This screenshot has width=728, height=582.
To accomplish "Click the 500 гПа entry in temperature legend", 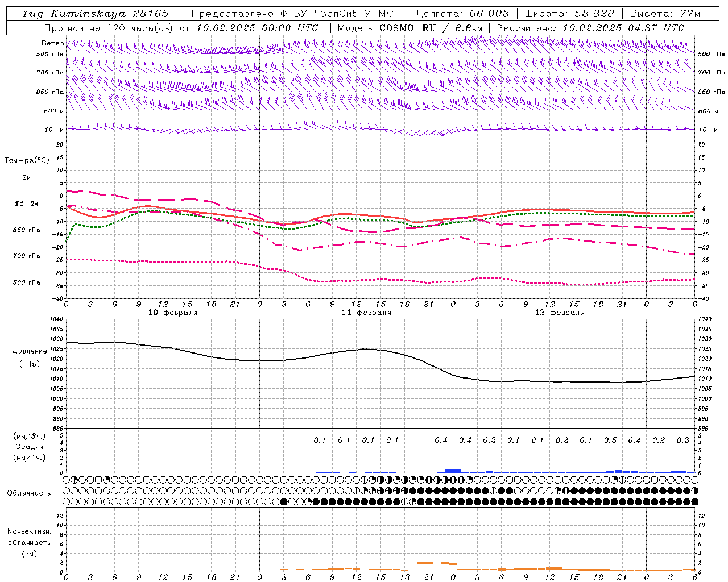I will (x=27, y=282).
